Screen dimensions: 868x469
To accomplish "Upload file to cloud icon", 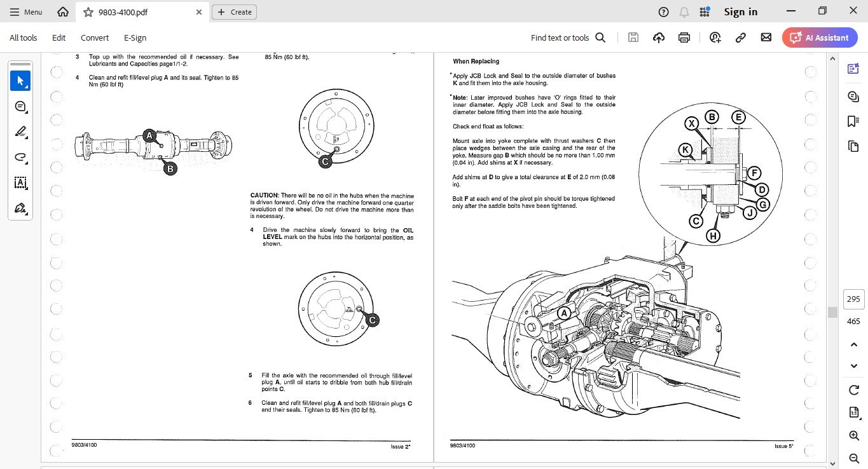I will tap(659, 37).
